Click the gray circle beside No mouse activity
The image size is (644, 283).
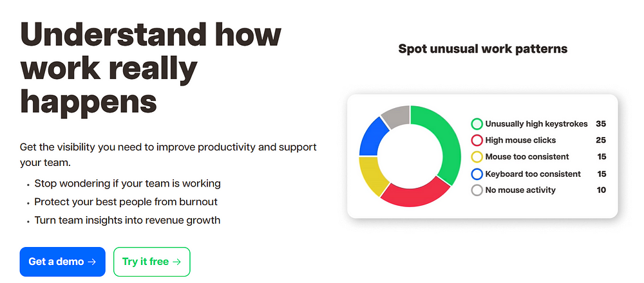(477, 190)
